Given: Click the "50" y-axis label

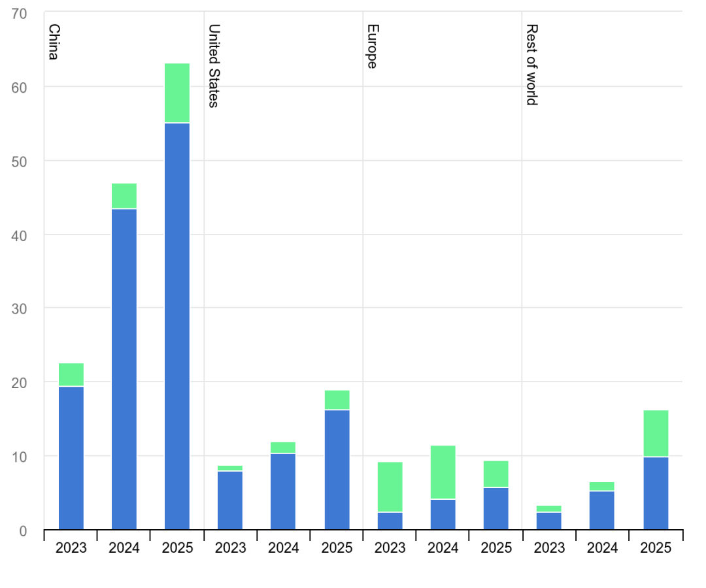Looking at the screenshot, I should tap(20, 162).
